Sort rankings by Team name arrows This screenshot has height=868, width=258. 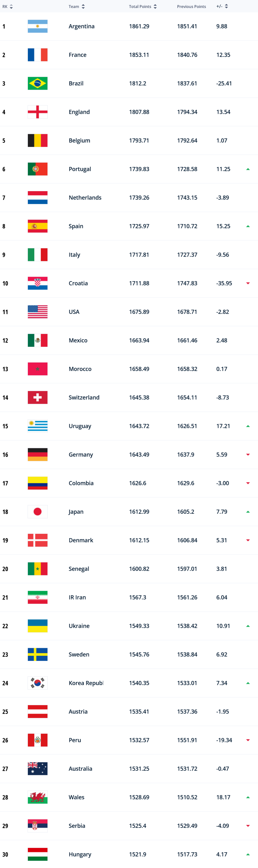83,6
